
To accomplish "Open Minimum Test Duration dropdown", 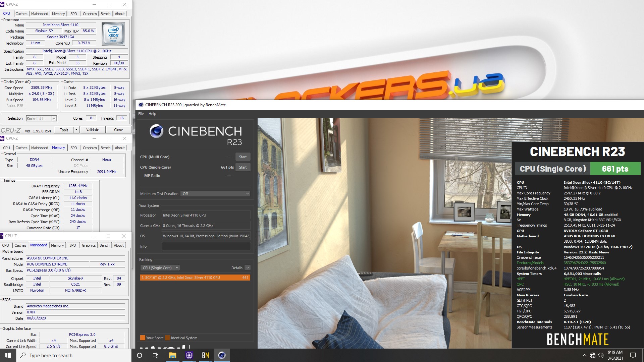I will point(216,194).
